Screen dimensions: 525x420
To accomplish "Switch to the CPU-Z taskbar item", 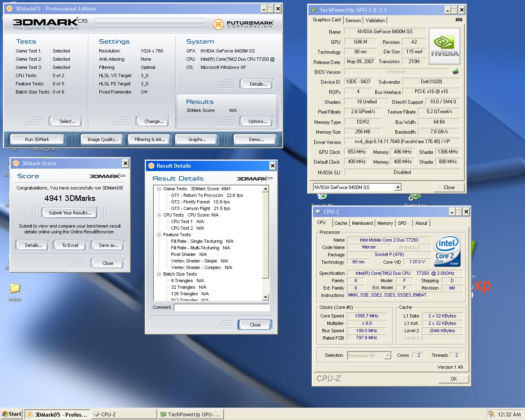I will click(124, 415).
